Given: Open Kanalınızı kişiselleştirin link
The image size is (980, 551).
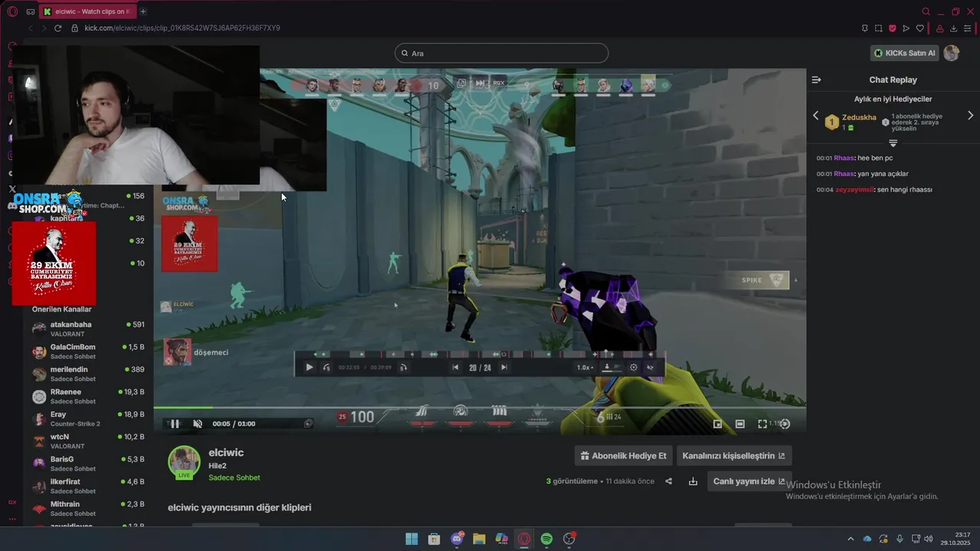Looking at the screenshot, I should click(733, 455).
